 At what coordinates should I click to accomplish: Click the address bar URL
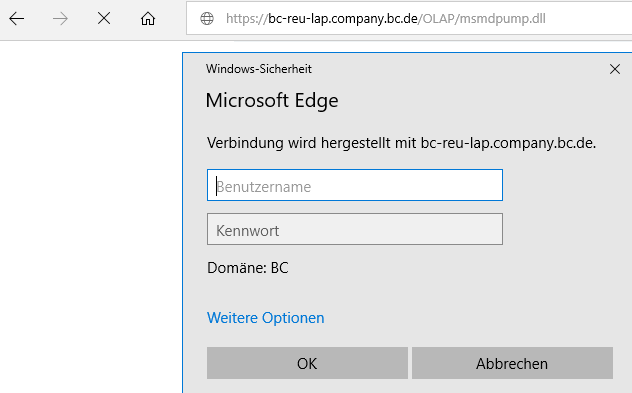(386, 19)
